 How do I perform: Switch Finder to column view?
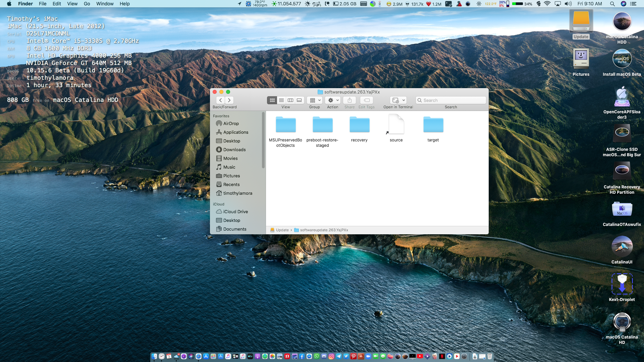[x=290, y=100]
